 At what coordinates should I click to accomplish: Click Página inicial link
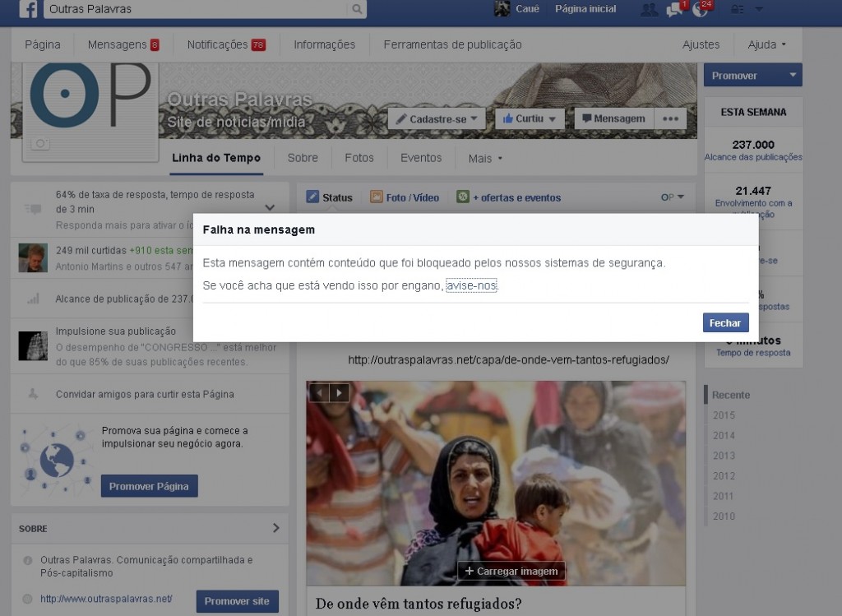click(x=585, y=9)
